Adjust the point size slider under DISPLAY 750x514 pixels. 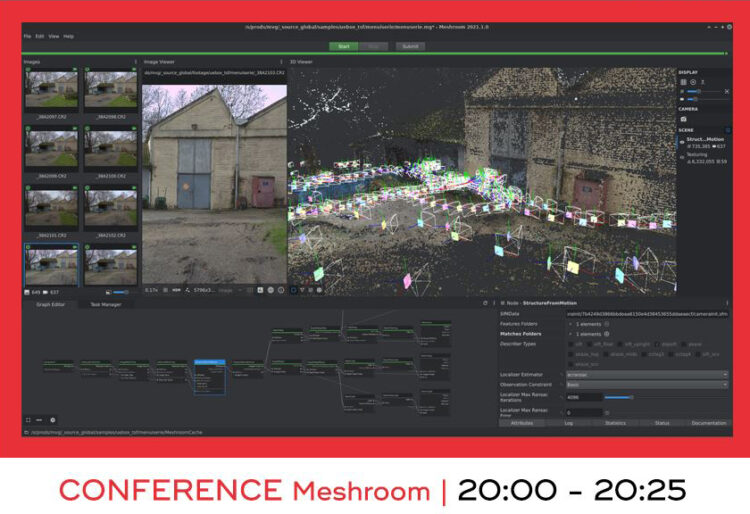(703, 91)
